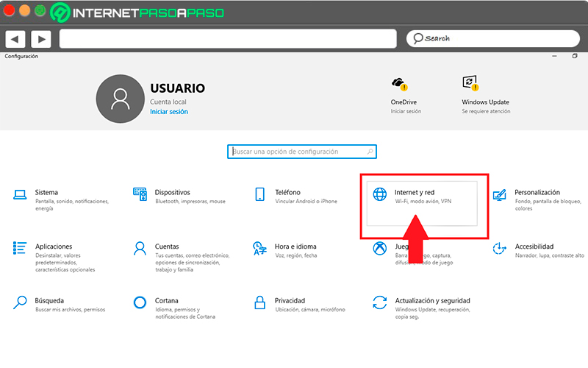Screen dimensions: 588x368
Task: Click Vincular Android o iPhone description
Action: tap(306, 201)
